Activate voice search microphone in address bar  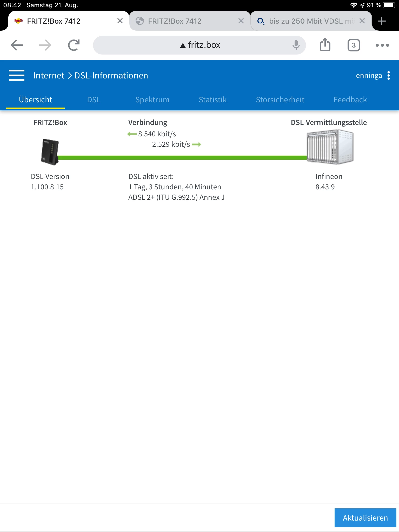pos(296,45)
